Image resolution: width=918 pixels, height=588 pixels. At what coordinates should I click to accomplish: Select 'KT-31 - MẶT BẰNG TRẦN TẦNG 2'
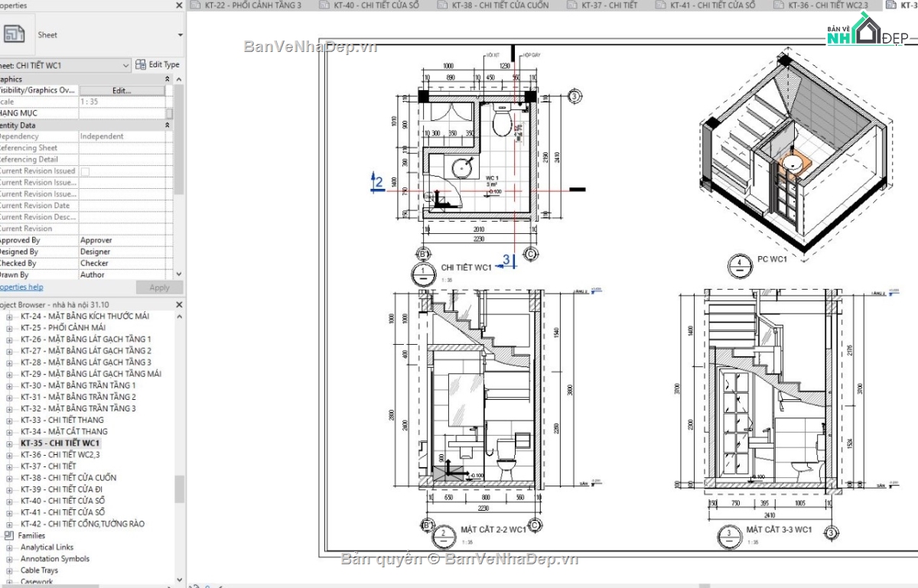coord(78,397)
